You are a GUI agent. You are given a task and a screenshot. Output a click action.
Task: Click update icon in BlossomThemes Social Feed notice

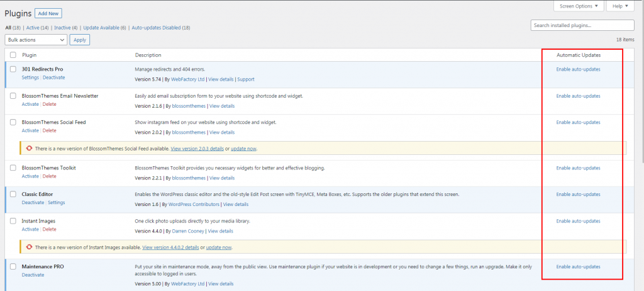(30, 149)
